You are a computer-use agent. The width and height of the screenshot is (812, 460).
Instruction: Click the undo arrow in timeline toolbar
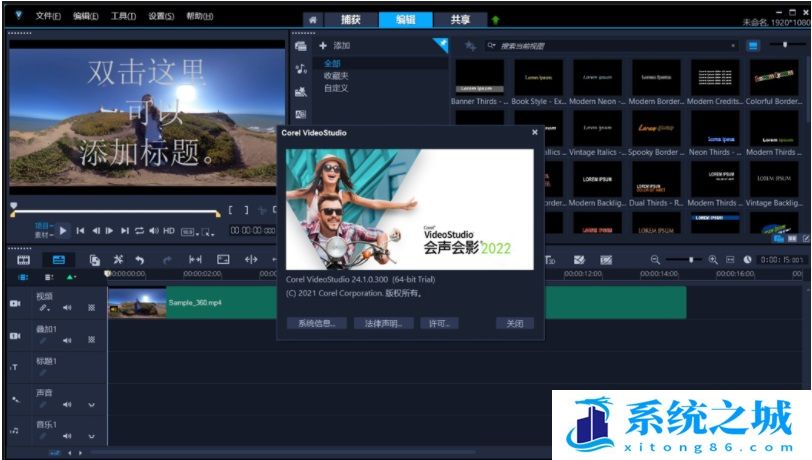(x=140, y=260)
